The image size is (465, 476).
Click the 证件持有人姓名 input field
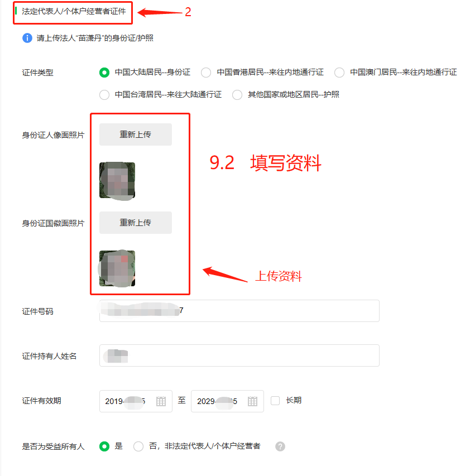tap(239, 355)
